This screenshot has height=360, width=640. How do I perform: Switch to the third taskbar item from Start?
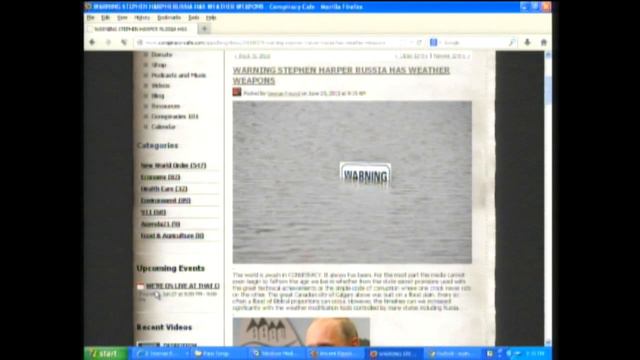point(277,353)
